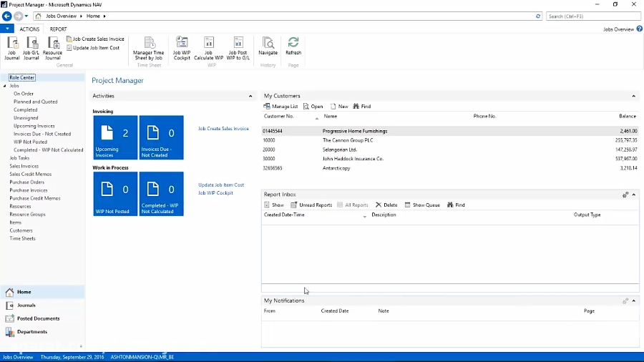Viewport: 644px width, 362px height.
Task: Click Manage List in My Customers
Action: (x=281, y=107)
